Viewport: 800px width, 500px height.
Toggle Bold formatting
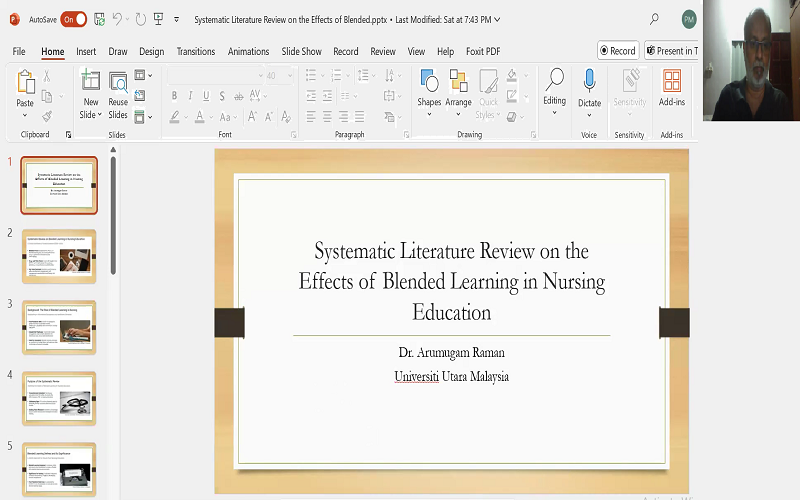pos(175,96)
